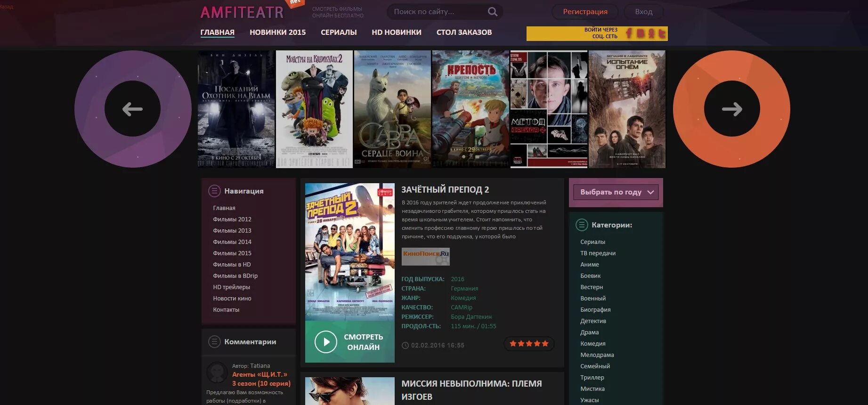Open Фильмы в BDrip link
Image resolution: width=868 pixels, height=405 pixels.
(x=235, y=276)
